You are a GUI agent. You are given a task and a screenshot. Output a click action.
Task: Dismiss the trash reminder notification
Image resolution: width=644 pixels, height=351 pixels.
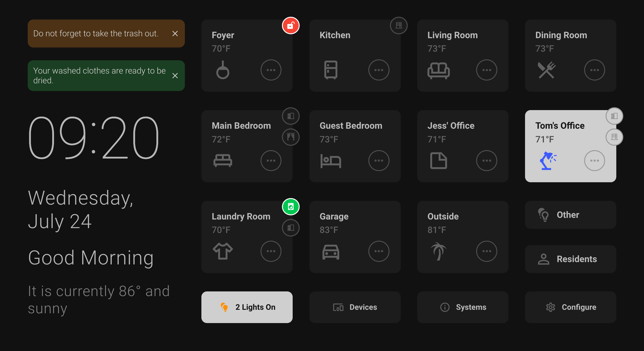(x=175, y=34)
